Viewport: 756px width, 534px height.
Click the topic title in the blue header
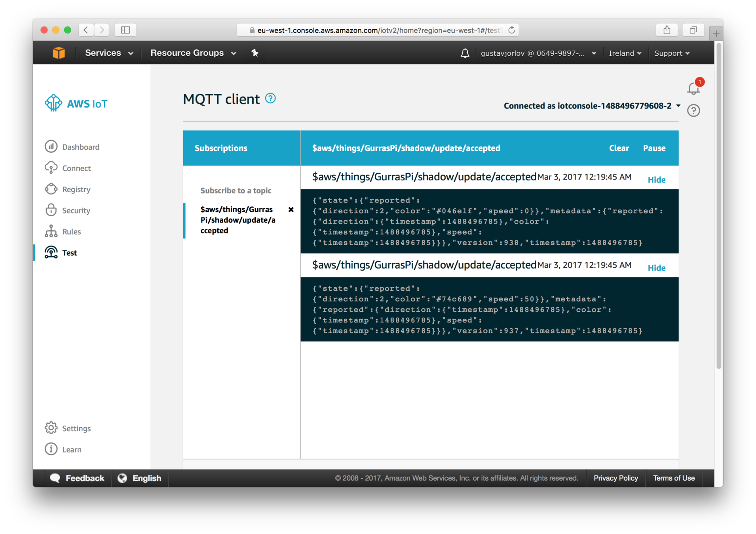pyautogui.click(x=406, y=148)
